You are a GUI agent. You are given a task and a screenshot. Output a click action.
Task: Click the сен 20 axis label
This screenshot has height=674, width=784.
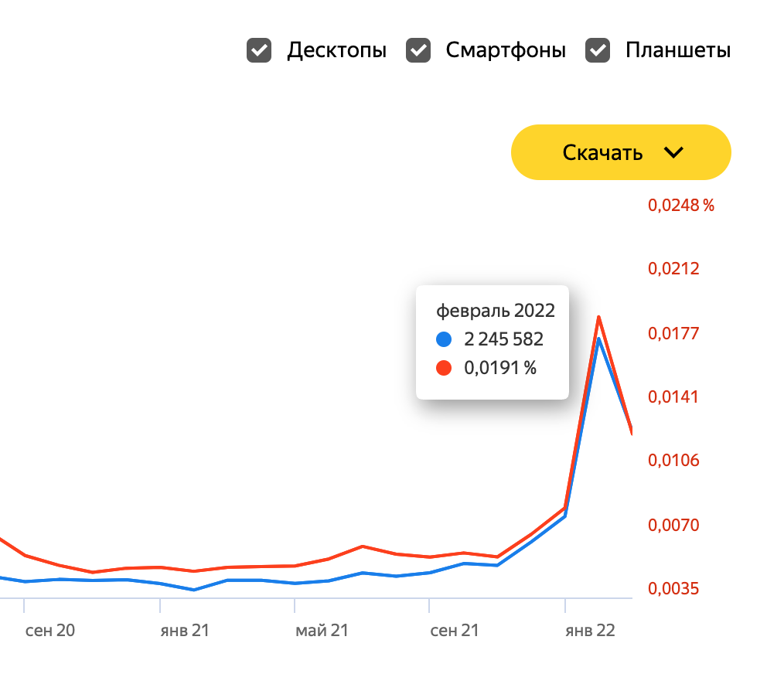(50, 631)
